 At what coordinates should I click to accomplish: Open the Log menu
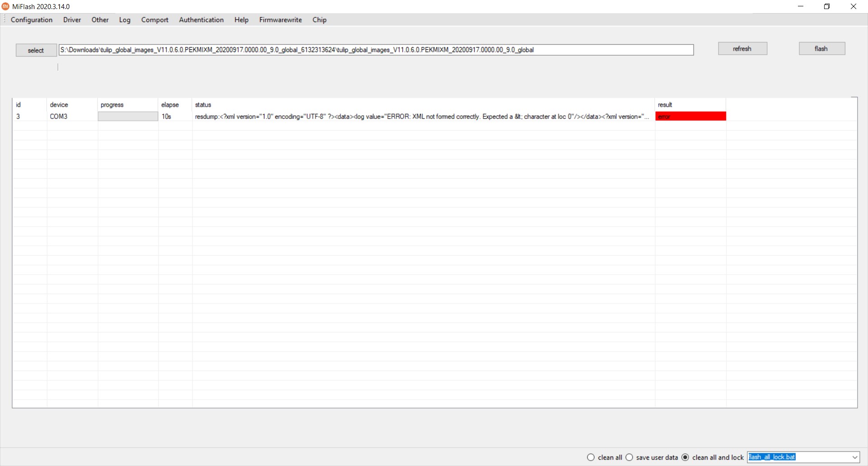[125, 20]
